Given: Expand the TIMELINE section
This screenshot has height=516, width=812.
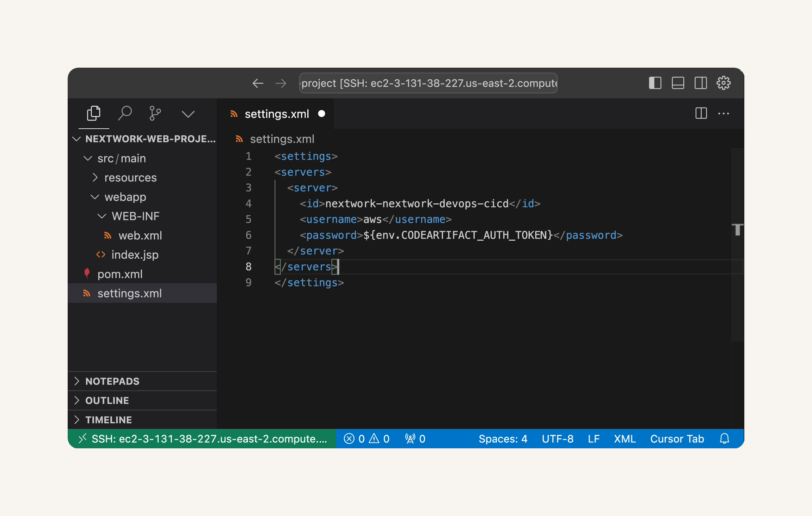Looking at the screenshot, I should coord(142,419).
